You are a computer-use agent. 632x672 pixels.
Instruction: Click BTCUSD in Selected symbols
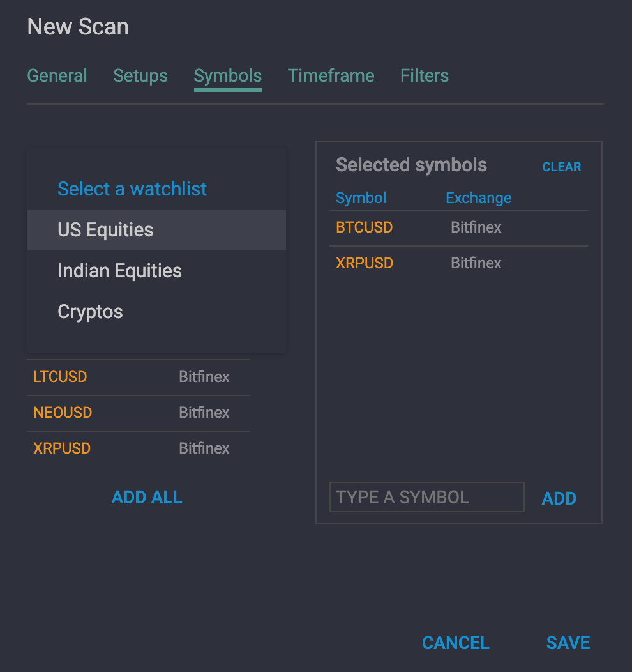point(365,227)
